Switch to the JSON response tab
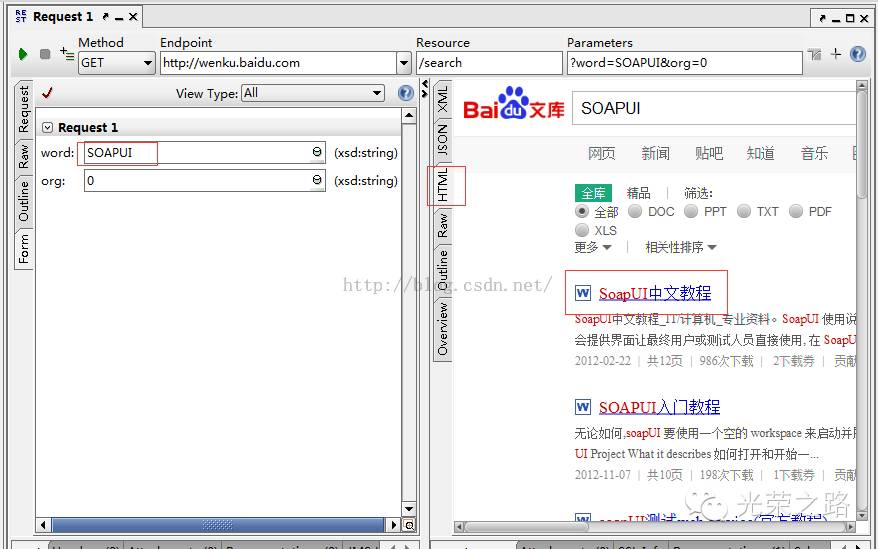Screen dimensions: 878x549 click(x=442, y=140)
